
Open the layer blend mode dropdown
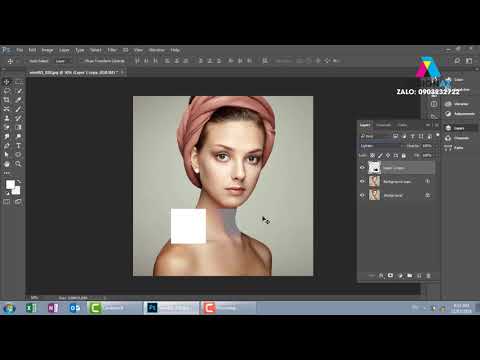click(x=380, y=146)
